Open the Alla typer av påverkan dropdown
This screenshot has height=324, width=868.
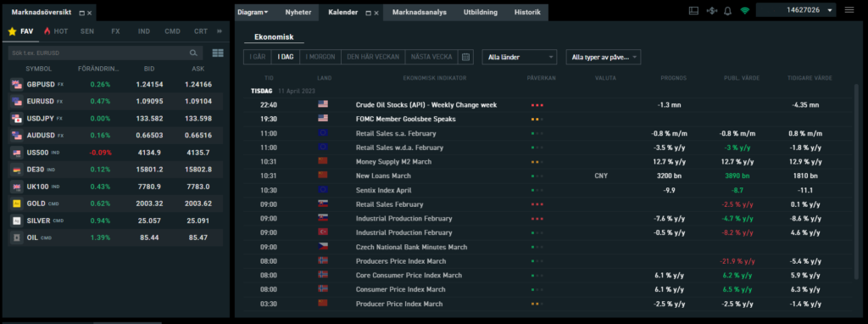click(x=604, y=57)
